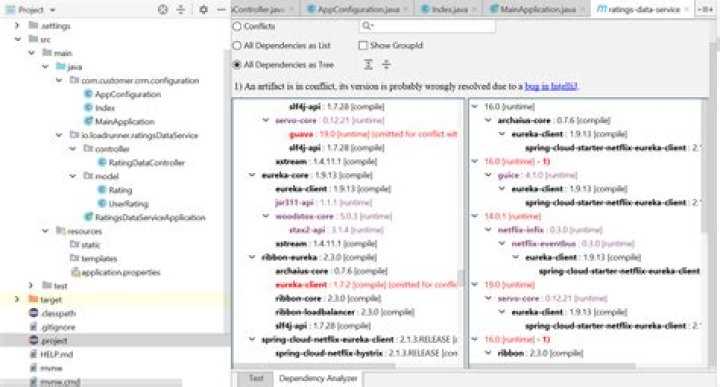Collapse woodstox-core dependency node
This screenshot has width=720, height=387.
[x=266, y=216]
